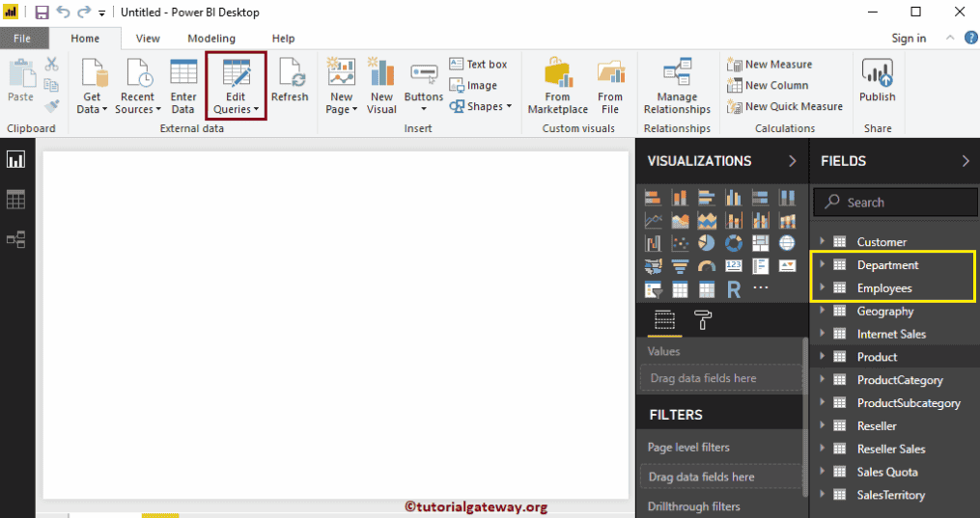Open the Shapes dropdown
This screenshot has width=980, height=518.
481,107
